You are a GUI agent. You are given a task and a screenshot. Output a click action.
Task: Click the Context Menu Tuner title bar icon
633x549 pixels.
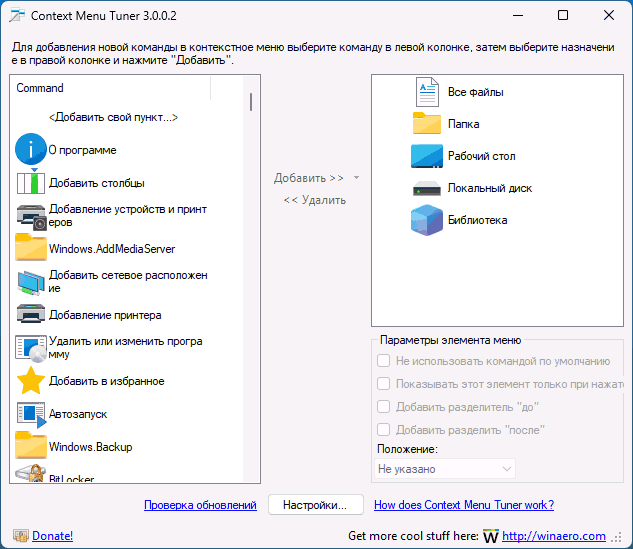(x=17, y=15)
